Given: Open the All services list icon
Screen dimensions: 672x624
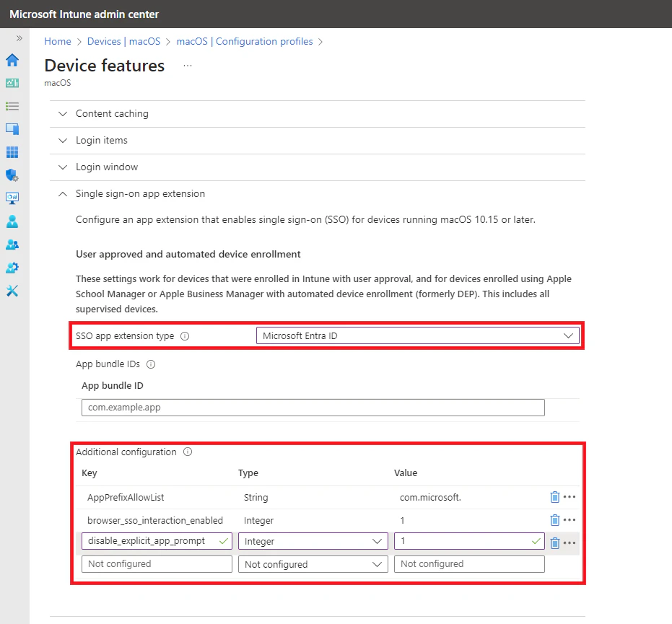Looking at the screenshot, I should [12, 106].
